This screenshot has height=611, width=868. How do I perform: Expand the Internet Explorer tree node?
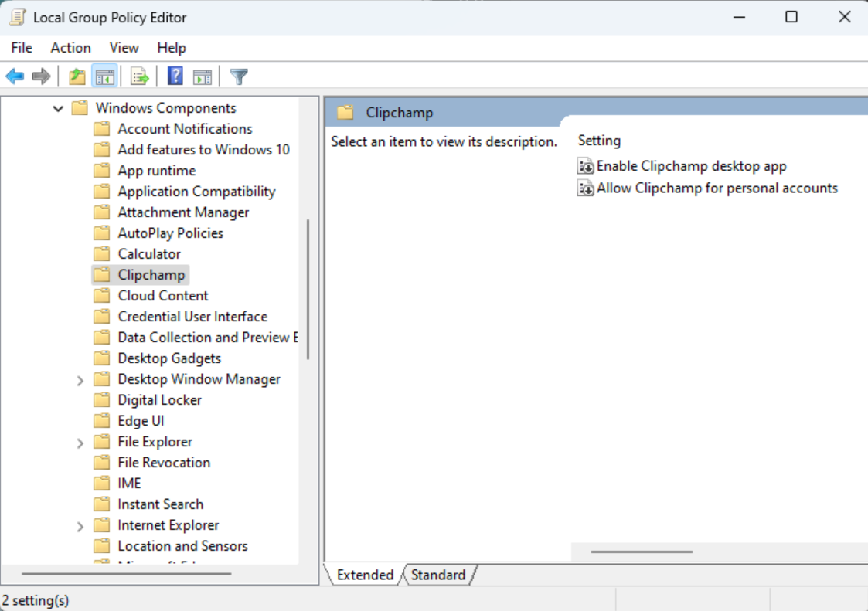click(80, 524)
